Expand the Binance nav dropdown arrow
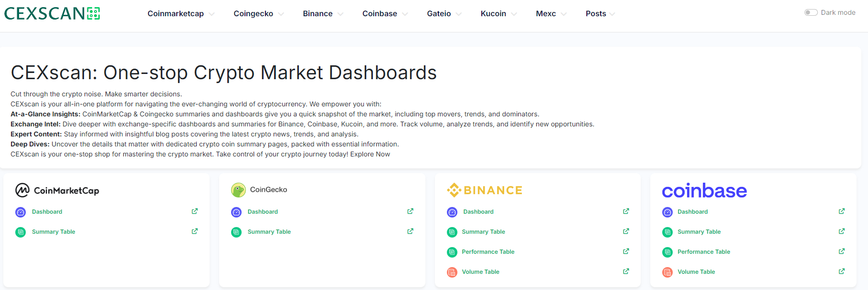 click(x=340, y=14)
